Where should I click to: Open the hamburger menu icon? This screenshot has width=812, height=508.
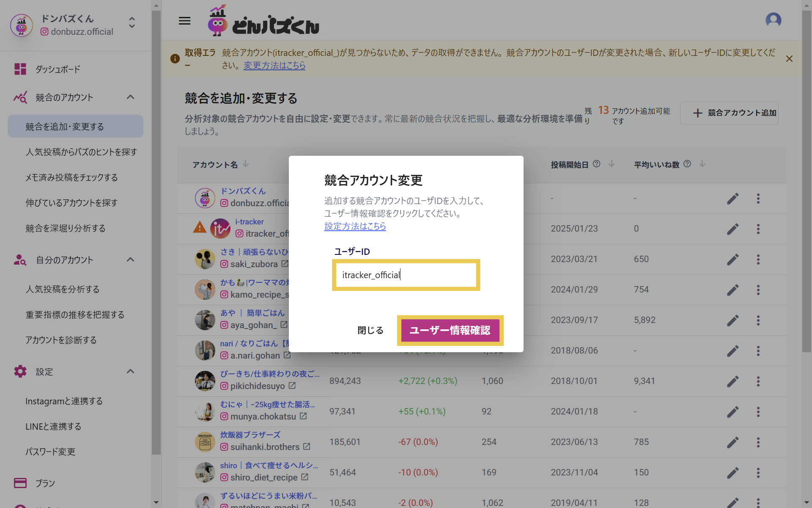(x=184, y=21)
